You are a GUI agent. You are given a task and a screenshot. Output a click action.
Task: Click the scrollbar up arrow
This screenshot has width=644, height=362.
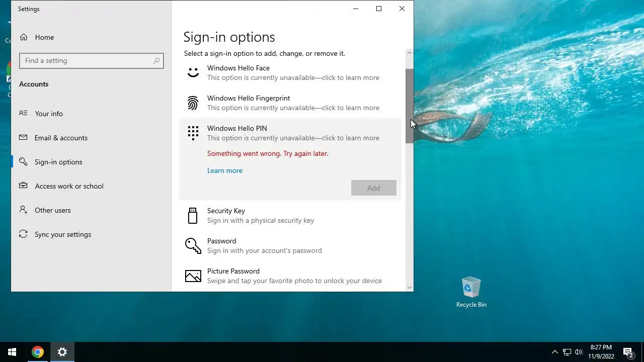[x=410, y=53]
